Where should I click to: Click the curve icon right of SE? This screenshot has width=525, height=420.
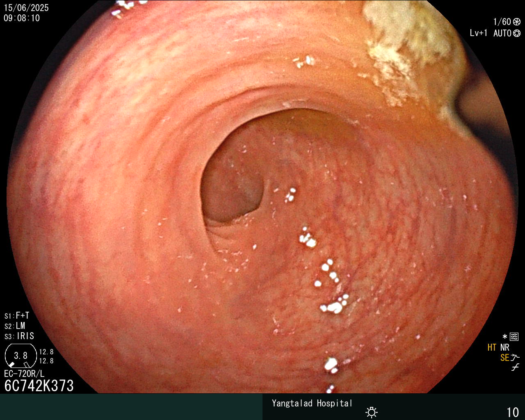click(516, 358)
